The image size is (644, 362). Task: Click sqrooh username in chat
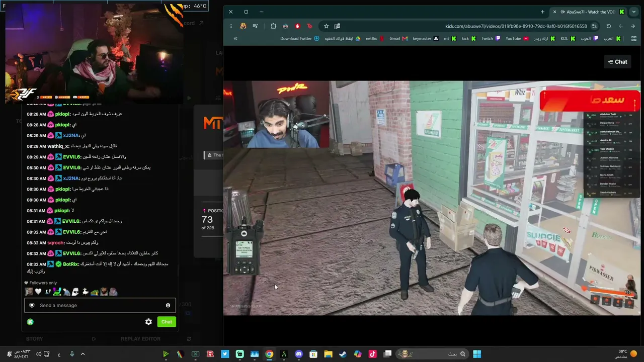pyautogui.click(x=55, y=243)
